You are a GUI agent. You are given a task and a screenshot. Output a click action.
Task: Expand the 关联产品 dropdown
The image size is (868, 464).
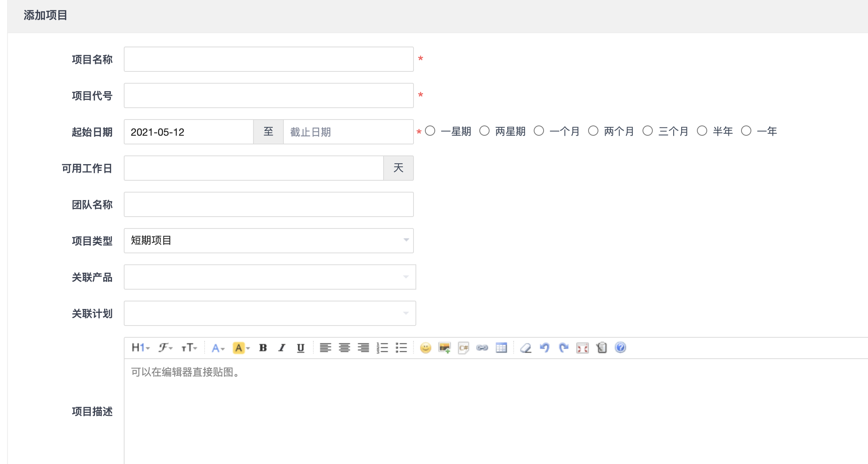[x=270, y=277]
